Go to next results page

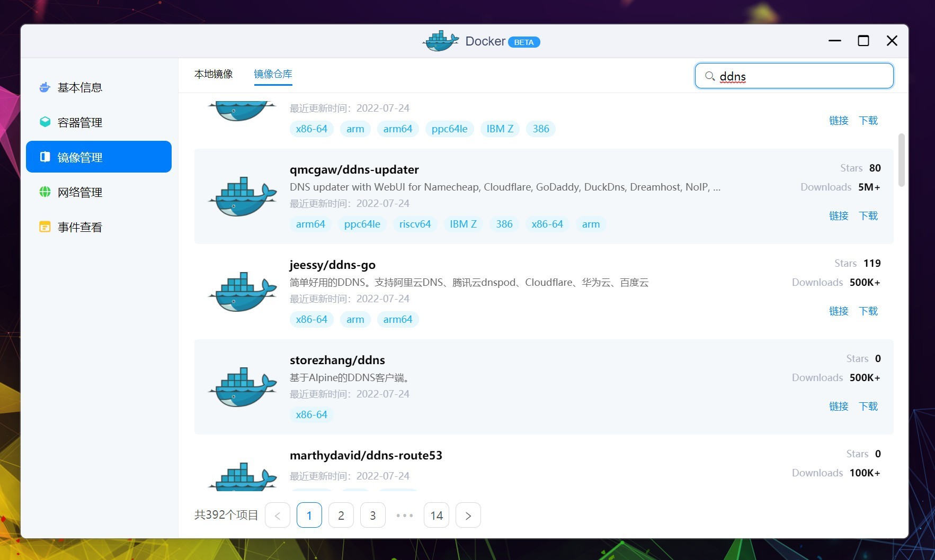tap(468, 516)
